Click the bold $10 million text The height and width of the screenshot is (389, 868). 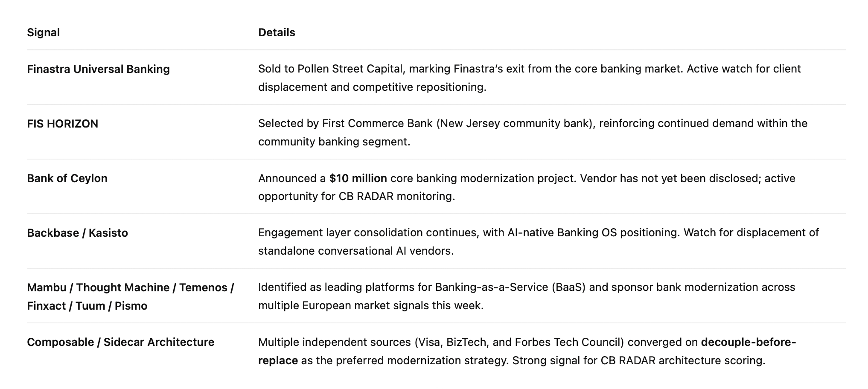(x=358, y=178)
